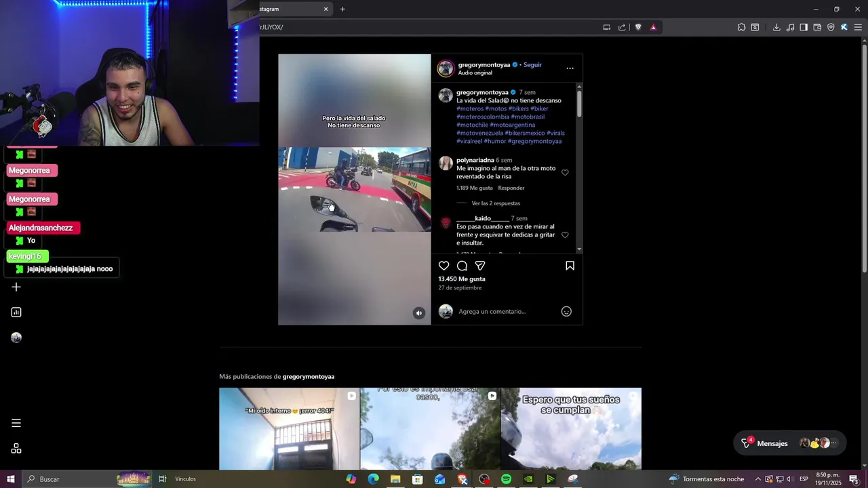The width and height of the screenshot is (868, 488).
Task: Open Brave Rewards triangle icon
Action: 653,27
